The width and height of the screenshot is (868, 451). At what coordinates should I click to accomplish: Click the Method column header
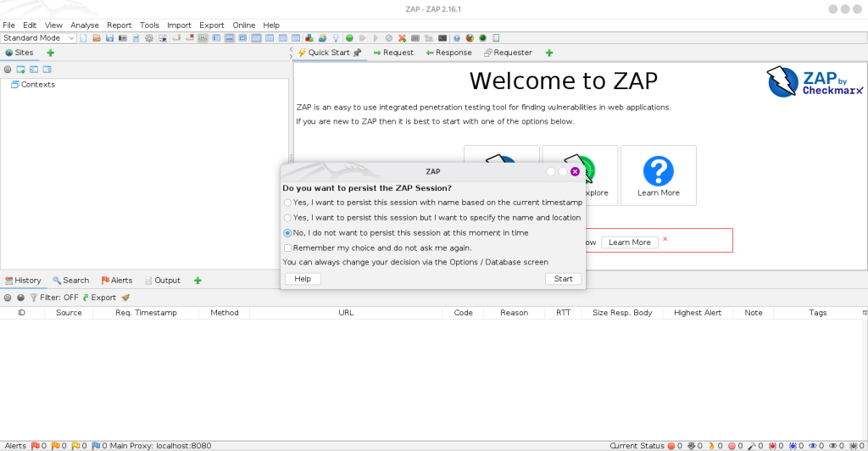(224, 313)
